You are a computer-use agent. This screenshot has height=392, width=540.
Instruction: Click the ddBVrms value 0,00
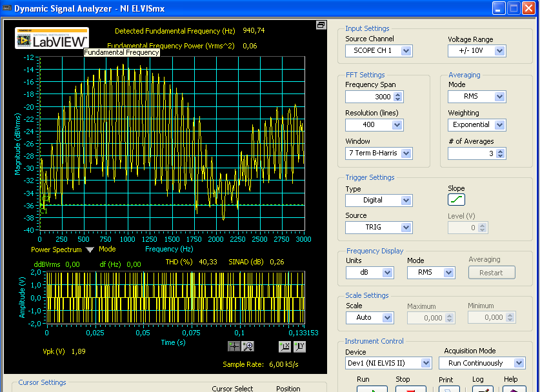[x=72, y=264]
